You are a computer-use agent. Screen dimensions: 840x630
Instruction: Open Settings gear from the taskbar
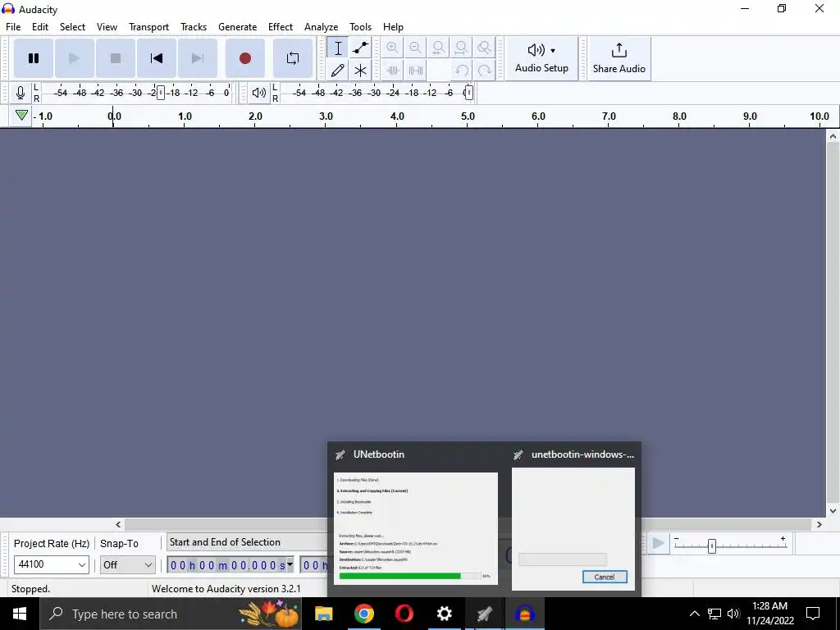(444, 614)
